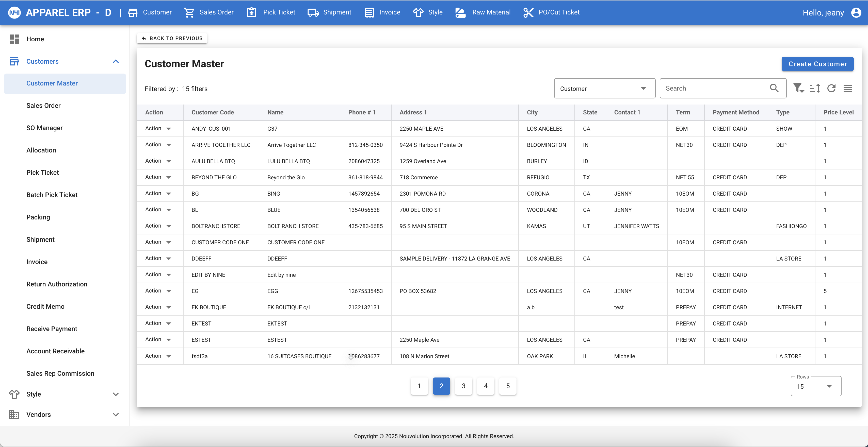The height and width of the screenshot is (447, 868).
Task: Click the search magnifier icon
Action: point(774,88)
